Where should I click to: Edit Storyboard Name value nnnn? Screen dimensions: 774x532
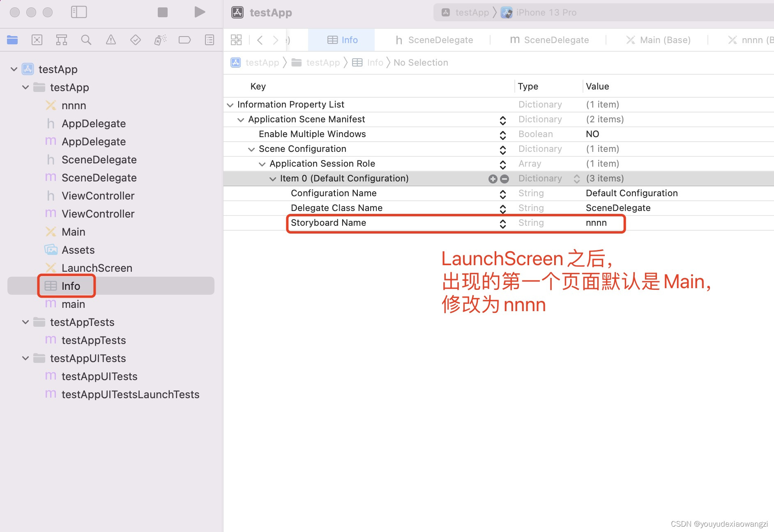point(596,223)
